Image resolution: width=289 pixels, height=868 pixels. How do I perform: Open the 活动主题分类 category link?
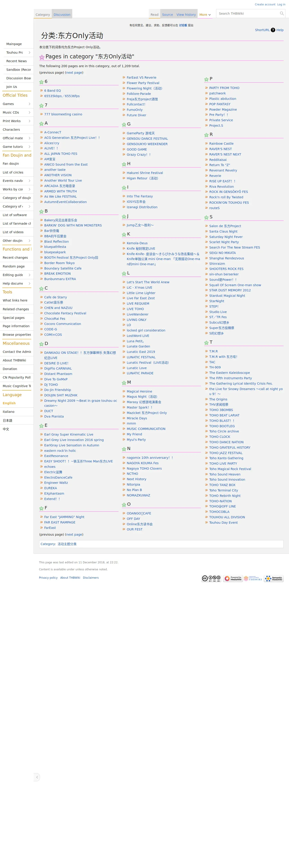pyautogui.click(x=67, y=544)
